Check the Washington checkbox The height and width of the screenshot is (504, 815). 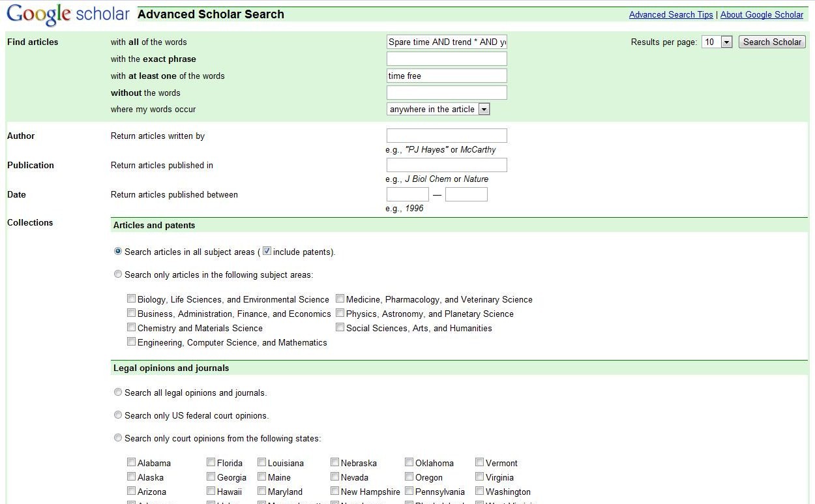point(480,491)
